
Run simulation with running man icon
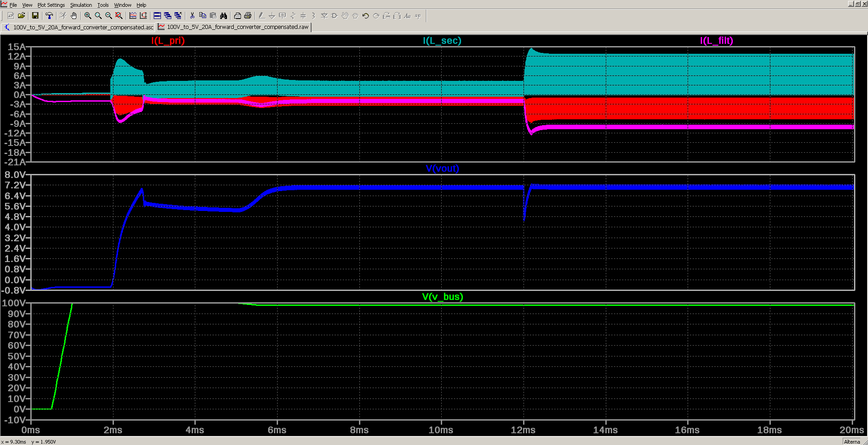pos(63,16)
